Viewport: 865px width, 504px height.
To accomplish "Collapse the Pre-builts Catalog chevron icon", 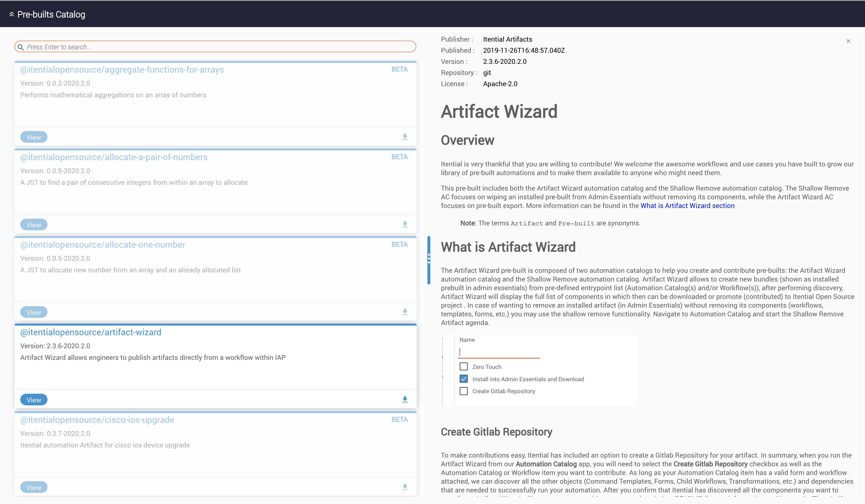I will (x=11, y=15).
